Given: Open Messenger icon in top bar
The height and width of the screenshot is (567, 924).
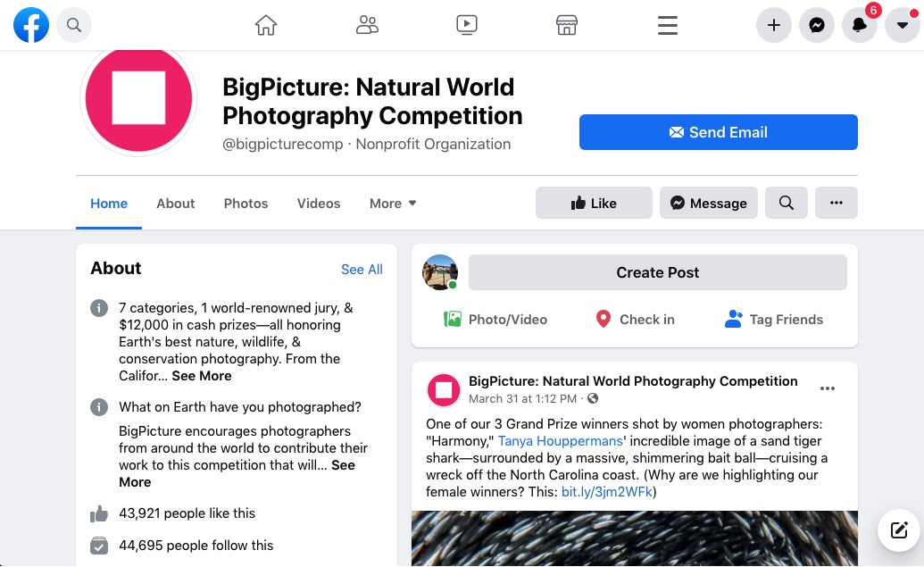Looking at the screenshot, I should click(817, 25).
